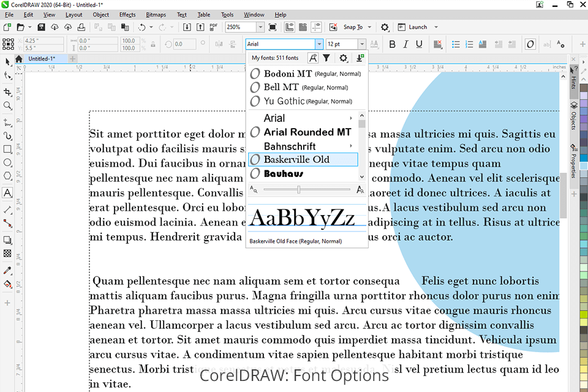This screenshot has width=588, height=392.
Task: Click in the font name input field
Action: (281, 44)
